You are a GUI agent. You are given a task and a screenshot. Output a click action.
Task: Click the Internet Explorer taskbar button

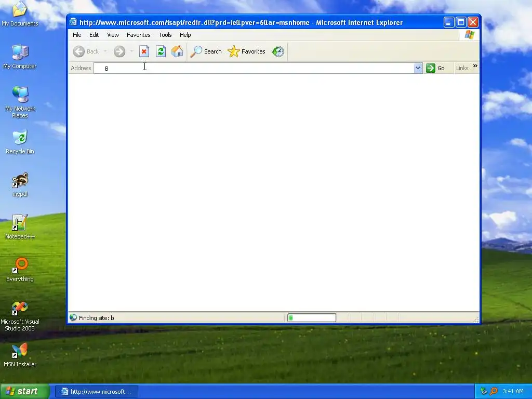tap(96, 392)
